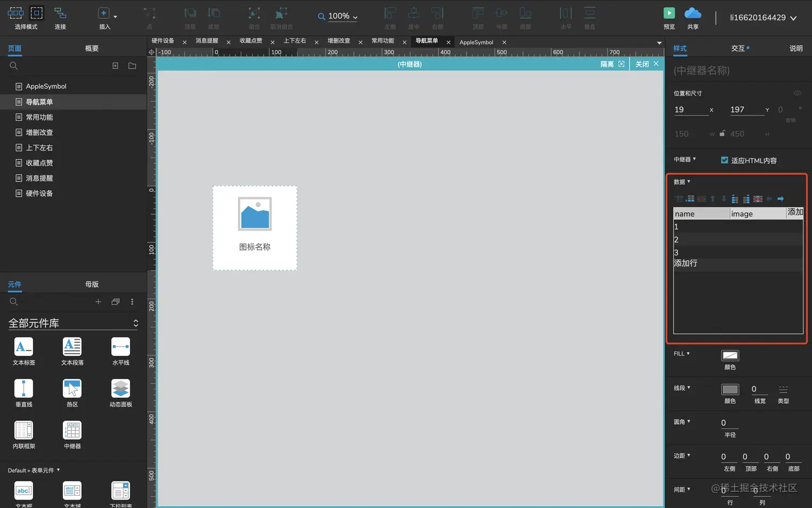Click the 关闭 repeater close button
Screen dimensions: 812x508
[647, 64]
